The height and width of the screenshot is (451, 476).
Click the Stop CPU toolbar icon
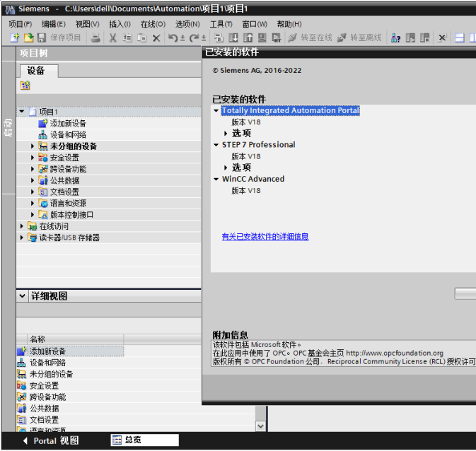(424, 37)
